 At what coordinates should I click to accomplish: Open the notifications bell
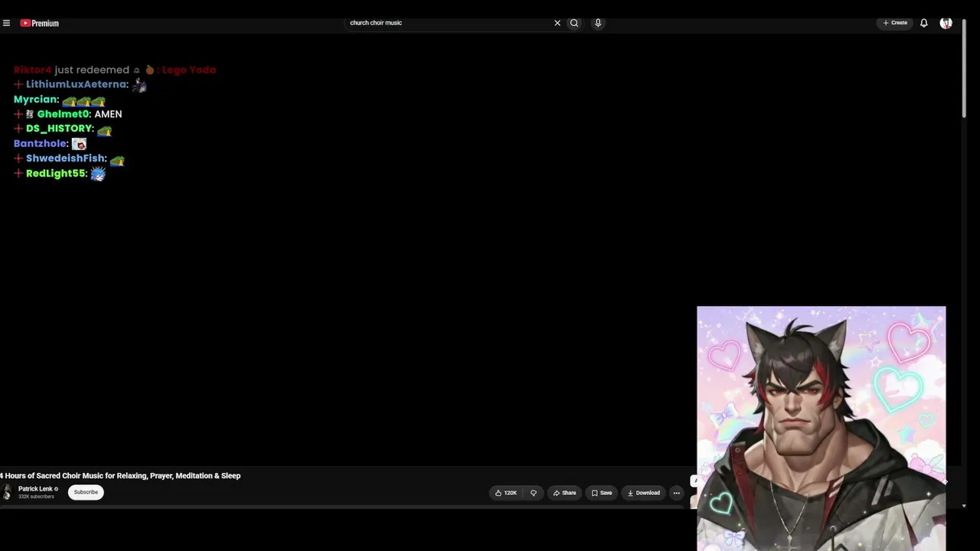pyautogui.click(x=924, y=23)
